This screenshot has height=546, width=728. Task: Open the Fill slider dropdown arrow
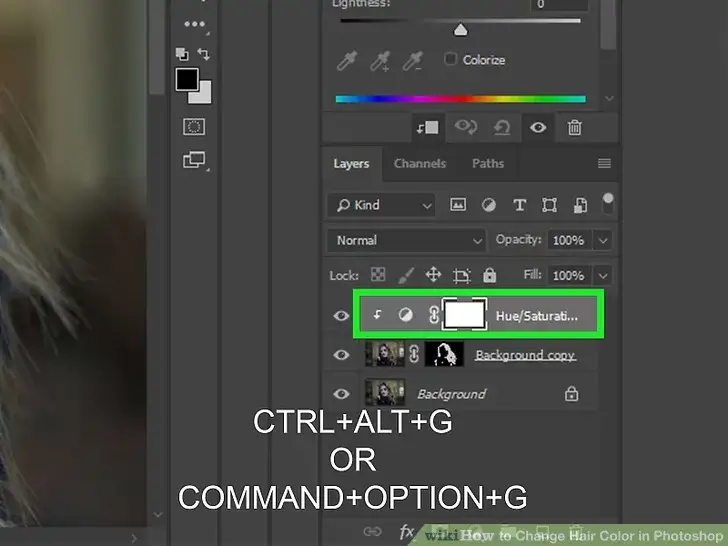click(x=603, y=276)
